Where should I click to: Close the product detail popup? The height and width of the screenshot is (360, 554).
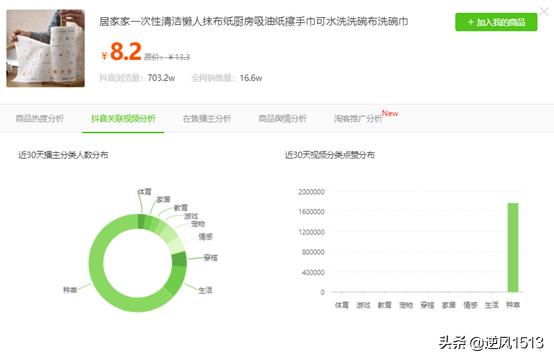click(x=544, y=12)
